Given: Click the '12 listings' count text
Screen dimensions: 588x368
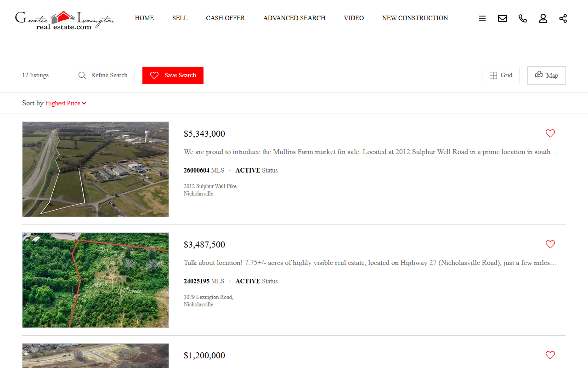Looking at the screenshot, I should pos(35,75).
